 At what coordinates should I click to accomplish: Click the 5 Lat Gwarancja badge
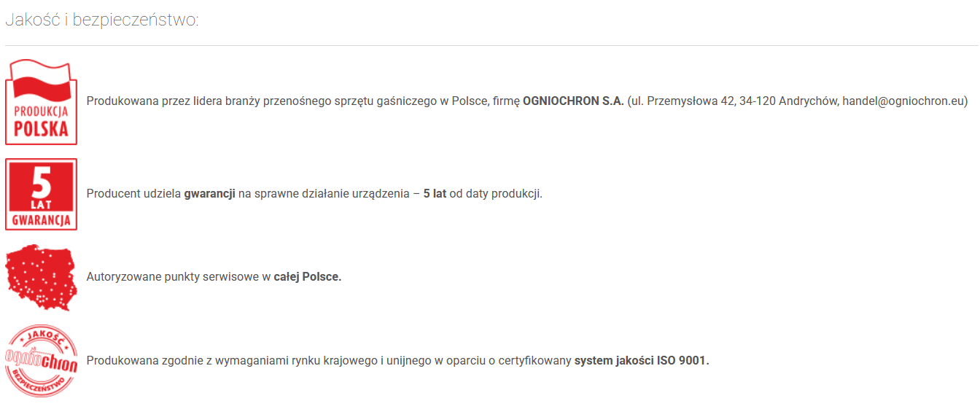42,194
